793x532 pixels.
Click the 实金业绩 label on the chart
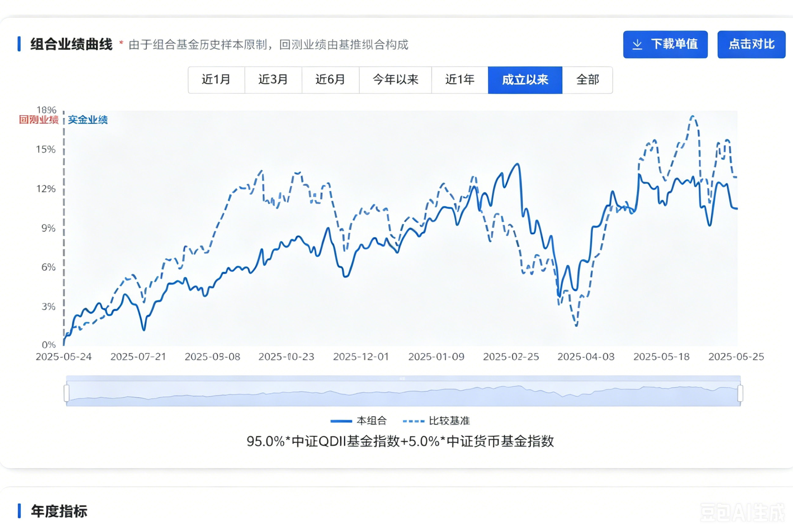point(88,120)
